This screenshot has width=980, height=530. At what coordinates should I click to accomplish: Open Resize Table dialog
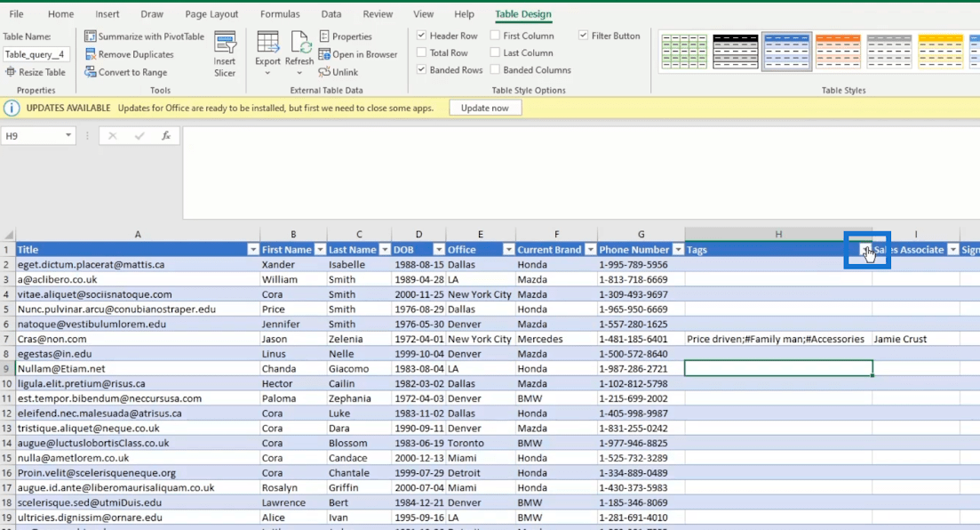(36, 72)
